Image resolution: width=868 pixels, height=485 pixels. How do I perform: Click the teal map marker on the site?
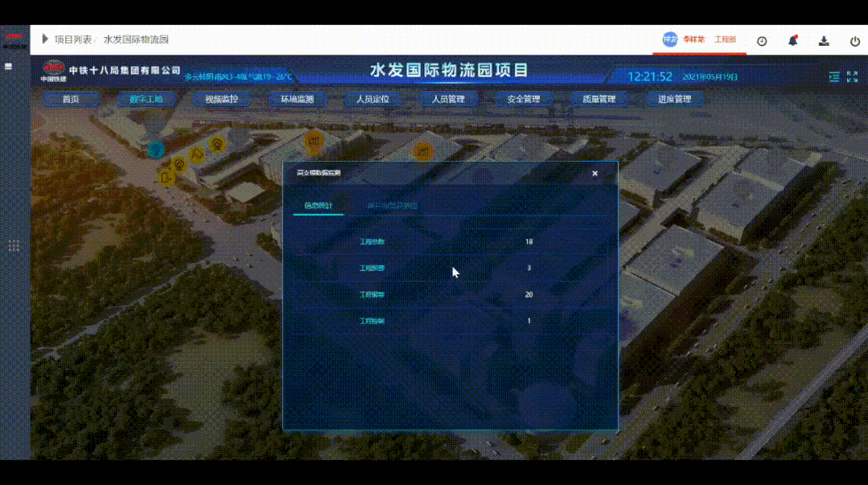pyautogui.click(x=155, y=149)
